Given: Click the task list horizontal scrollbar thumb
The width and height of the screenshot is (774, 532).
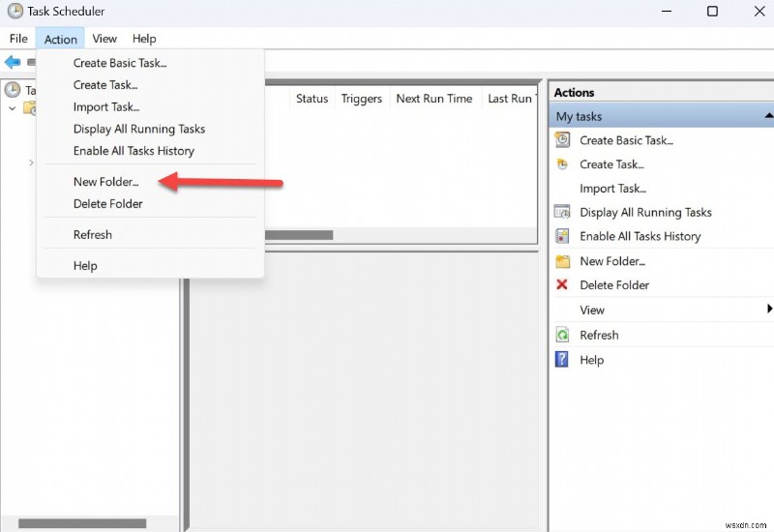Looking at the screenshot, I should [299, 235].
